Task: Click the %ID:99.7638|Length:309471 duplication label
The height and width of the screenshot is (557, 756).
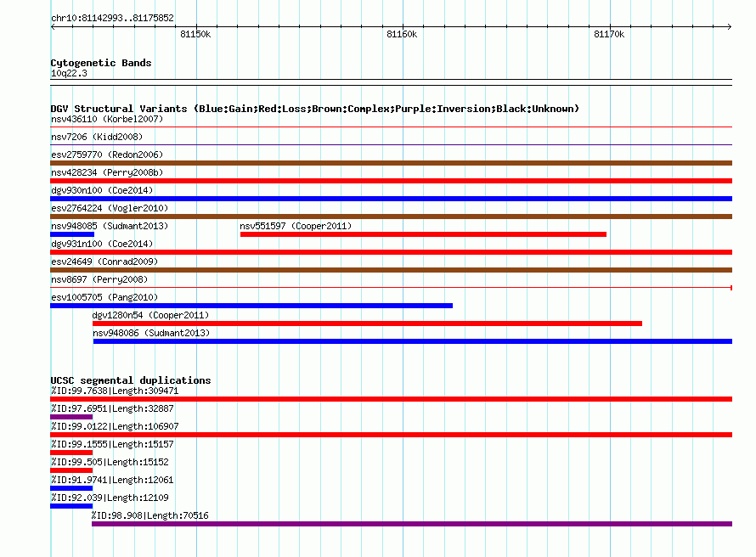Action: [x=115, y=391]
